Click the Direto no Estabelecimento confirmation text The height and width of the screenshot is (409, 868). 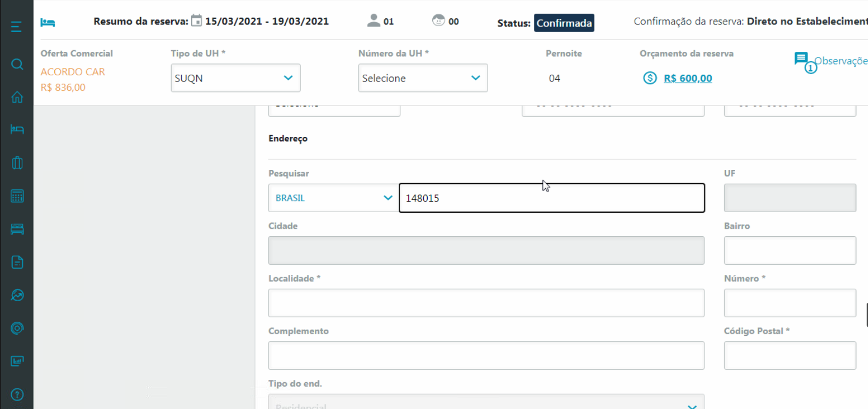coord(807,22)
